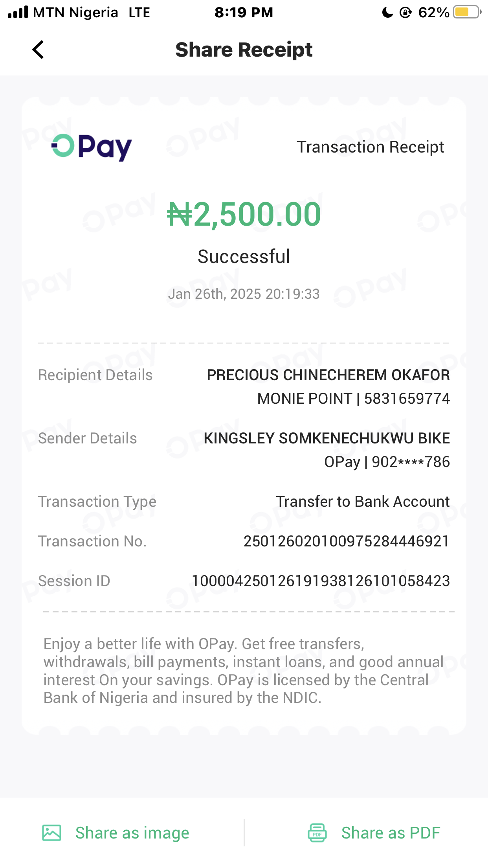Screen dimensions: 488x868
Task: Tap the back arrow icon
Action: pos(38,50)
